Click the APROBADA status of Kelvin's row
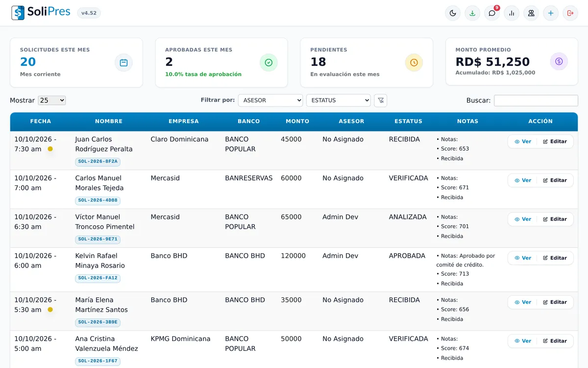The height and width of the screenshot is (368, 588). [x=407, y=256]
